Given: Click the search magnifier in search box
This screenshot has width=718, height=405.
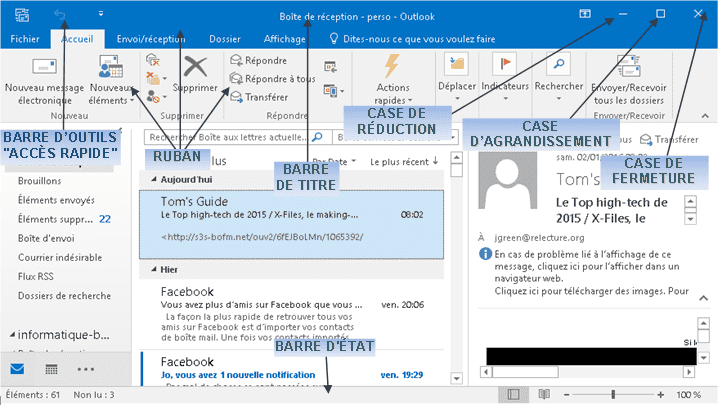Looking at the screenshot, I should 317,137.
